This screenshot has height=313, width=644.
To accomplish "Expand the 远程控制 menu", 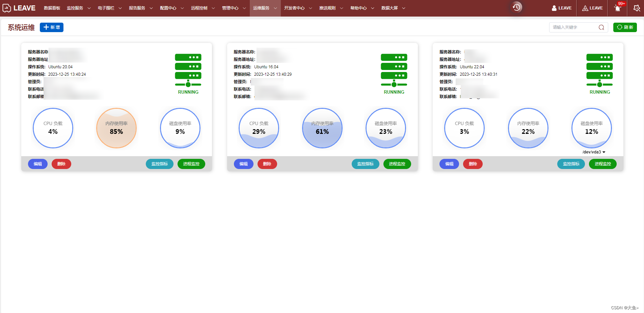I will click(x=203, y=8).
